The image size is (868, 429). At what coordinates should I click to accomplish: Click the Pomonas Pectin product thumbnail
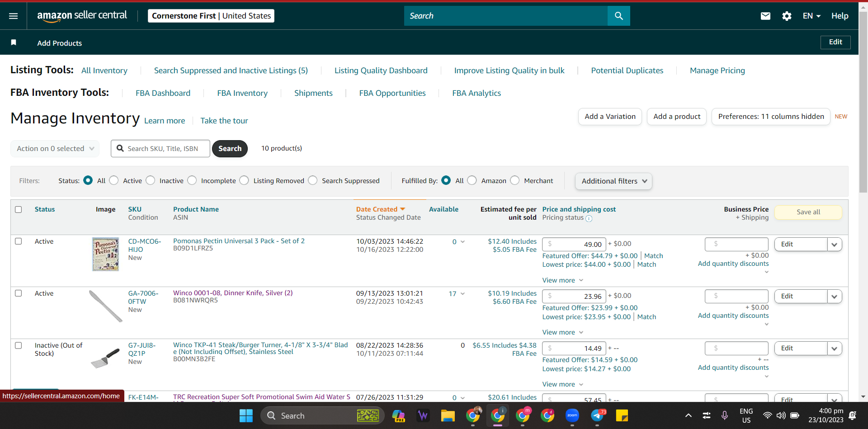click(x=106, y=254)
